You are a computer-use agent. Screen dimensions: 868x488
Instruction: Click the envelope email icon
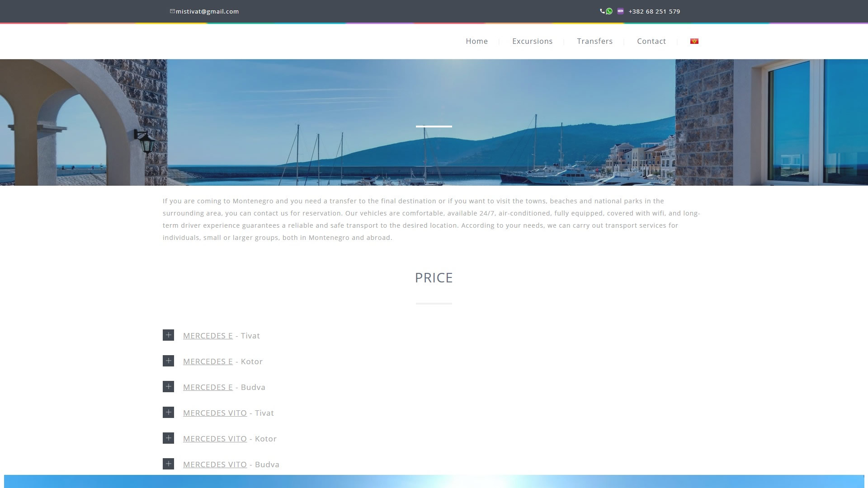coord(172,11)
